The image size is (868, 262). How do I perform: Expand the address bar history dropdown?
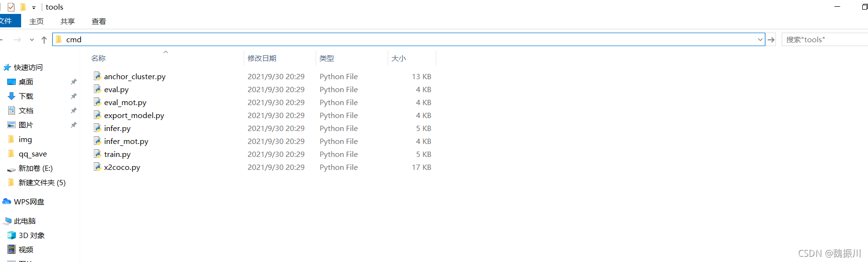click(760, 40)
